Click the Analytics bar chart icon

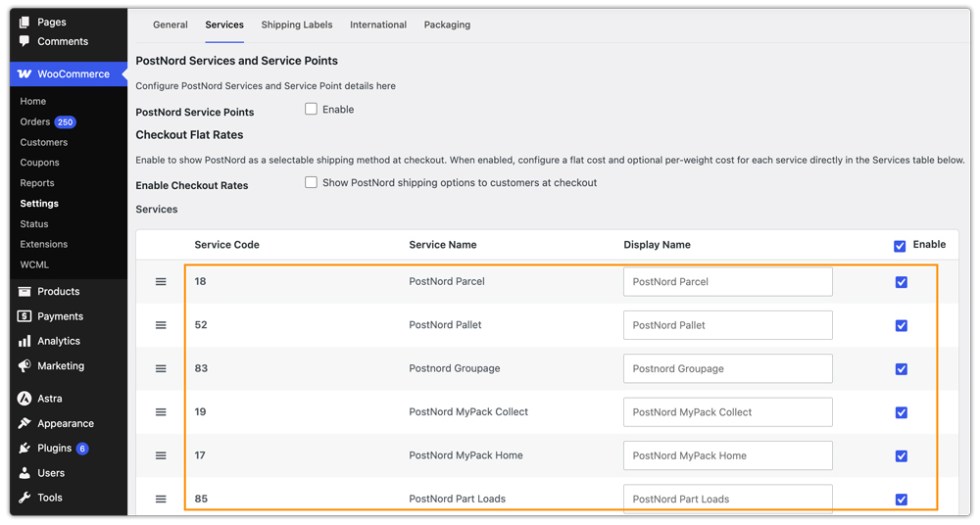click(x=24, y=341)
